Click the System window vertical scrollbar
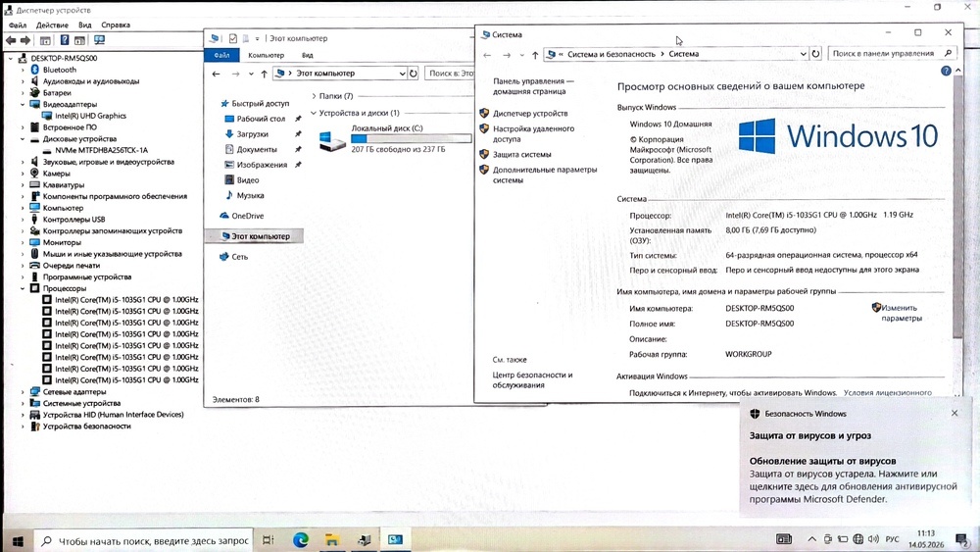 [x=957, y=206]
